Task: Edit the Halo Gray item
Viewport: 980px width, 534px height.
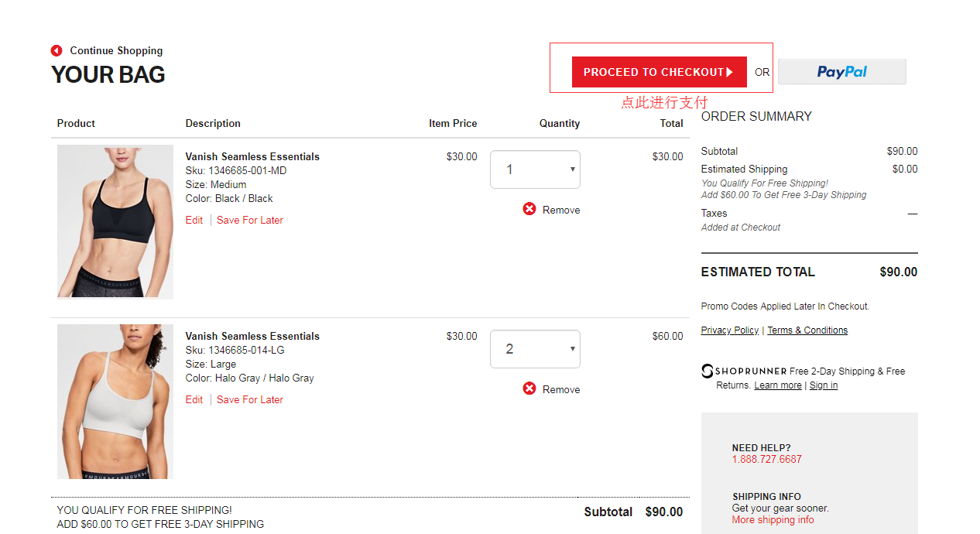Action: point(194,400)
